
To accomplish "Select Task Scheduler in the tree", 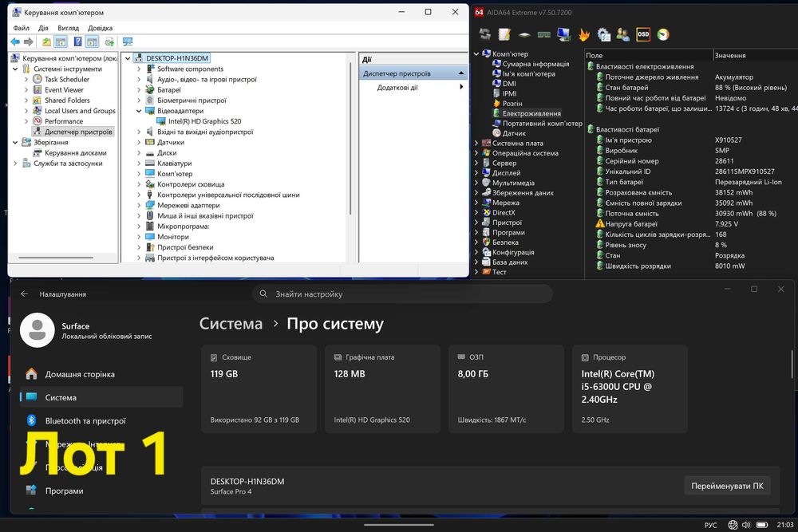I will point(67,79).
